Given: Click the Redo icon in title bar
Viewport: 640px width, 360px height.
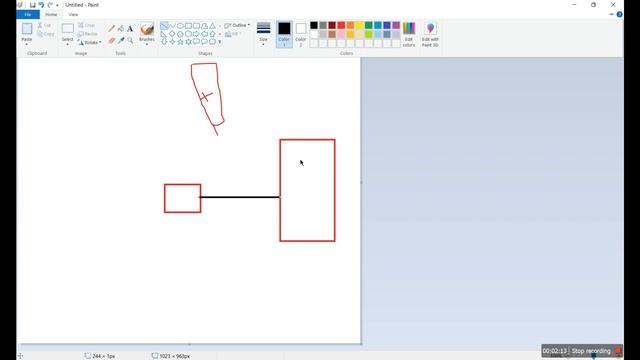Looking at the screenshot, I should (x=50, y=5).
